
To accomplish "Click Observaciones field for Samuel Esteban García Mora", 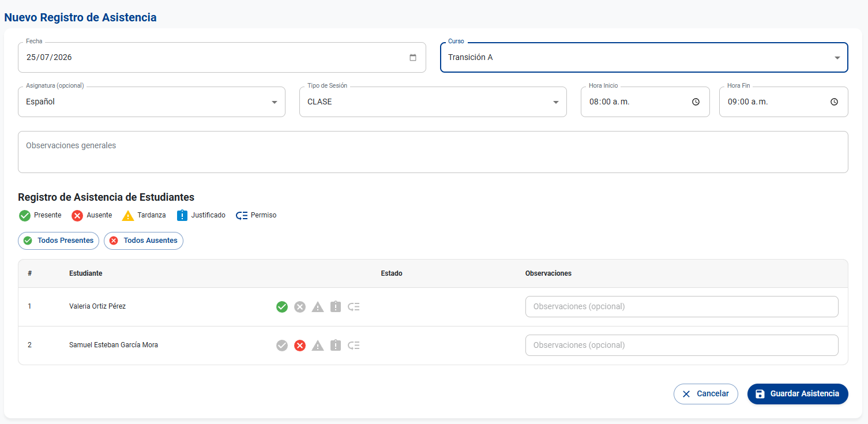I will 682,345.
